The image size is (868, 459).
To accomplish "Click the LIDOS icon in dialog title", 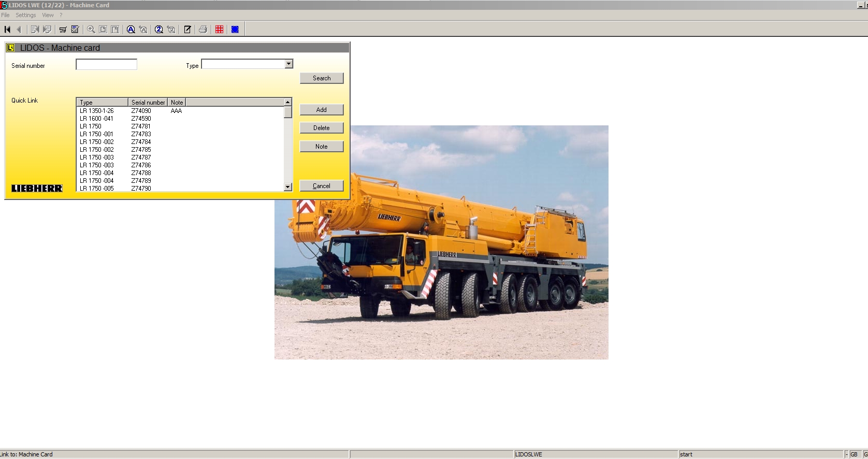I will click(x=10, y=48).
